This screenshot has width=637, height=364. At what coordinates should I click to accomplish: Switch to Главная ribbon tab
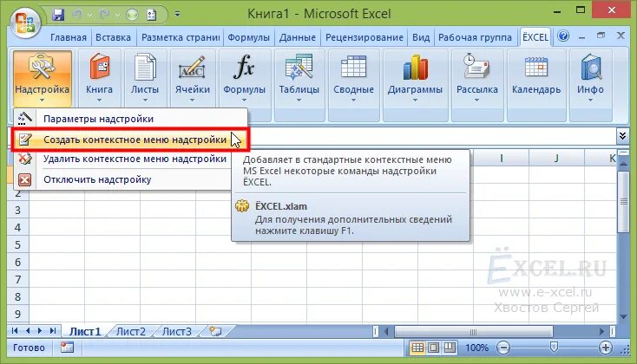69,37
